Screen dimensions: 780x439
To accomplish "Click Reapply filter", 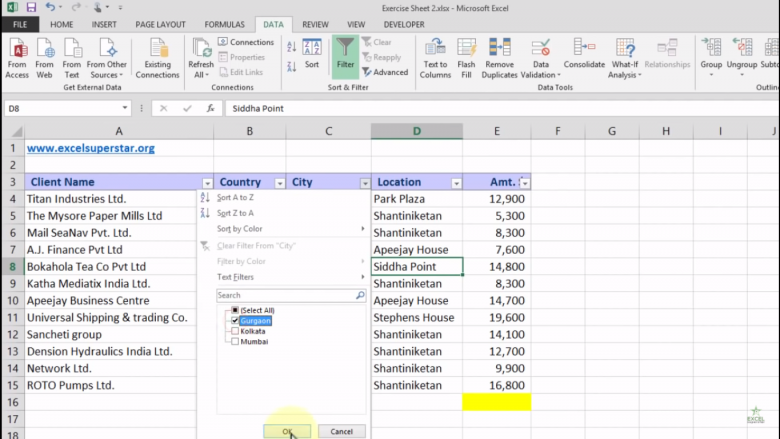I will coord(382,57).
